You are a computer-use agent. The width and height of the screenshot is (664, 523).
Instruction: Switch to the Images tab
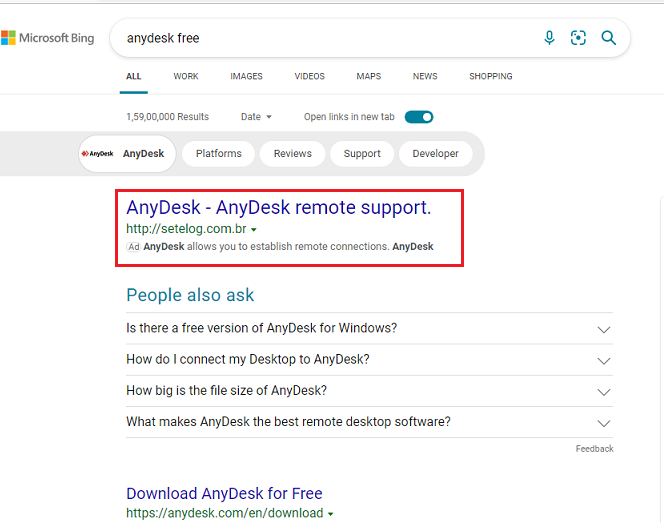coord(246,76)
